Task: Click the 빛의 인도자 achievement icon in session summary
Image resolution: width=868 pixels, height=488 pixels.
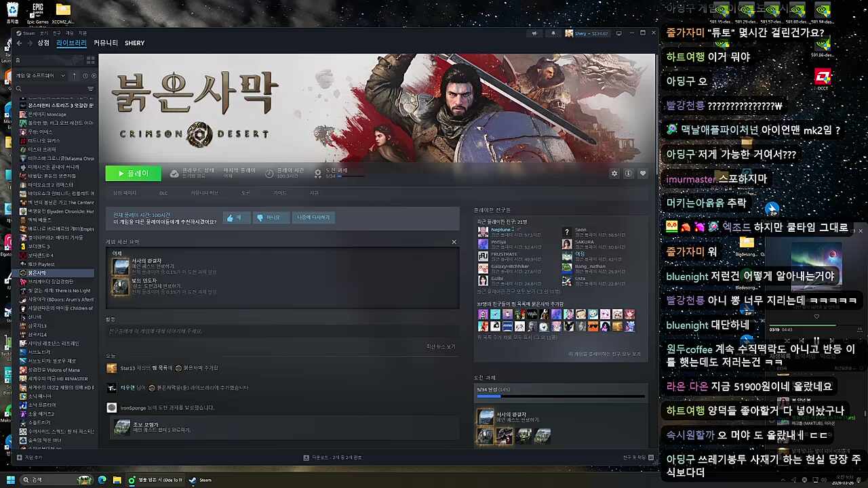Action: (121, 286)
